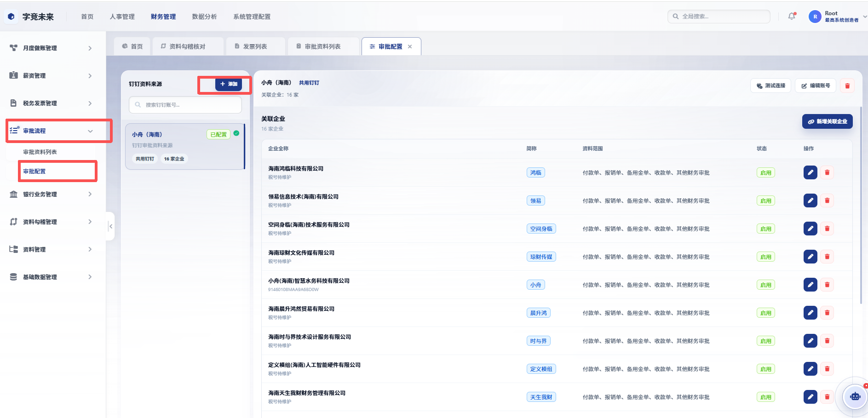The image size is (868, 418).
Task: Expand the 银行业务管理 menu
Action: (90, 194)
